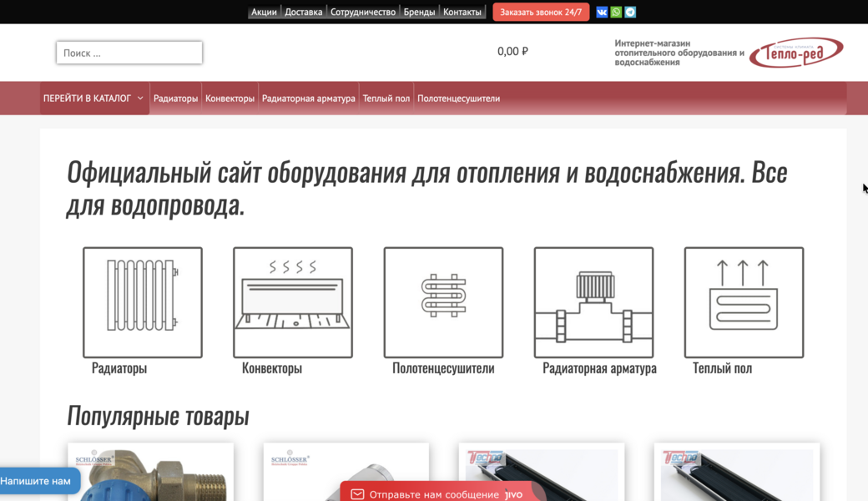Choose the Радиаторная арматура valve icon
This screenshot has width=868, height=501.
coord(593,302)
